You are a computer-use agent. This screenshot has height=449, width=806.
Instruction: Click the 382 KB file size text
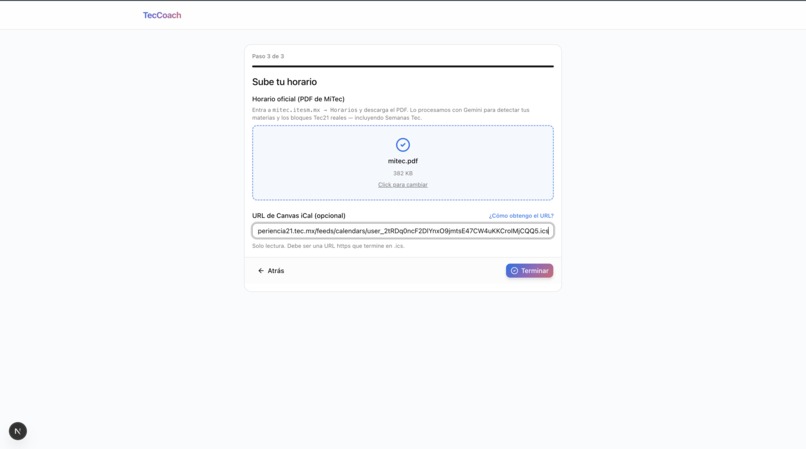coord(402,173)
